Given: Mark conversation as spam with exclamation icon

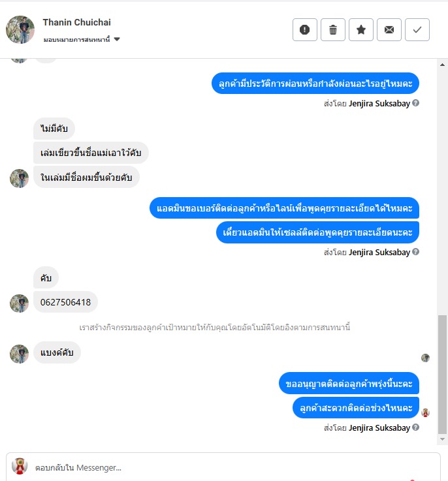Looking at the screenshot, I should (304, 30).
